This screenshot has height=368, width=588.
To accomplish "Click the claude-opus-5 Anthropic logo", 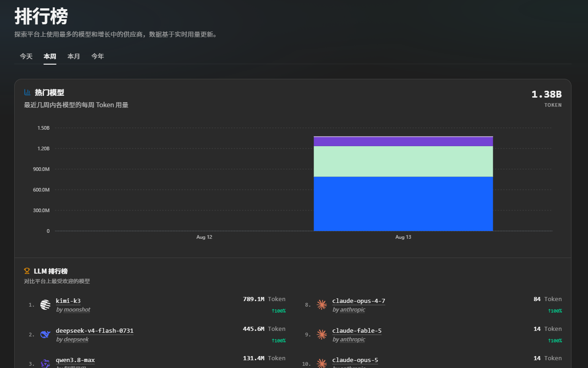I will click(322, 364).
